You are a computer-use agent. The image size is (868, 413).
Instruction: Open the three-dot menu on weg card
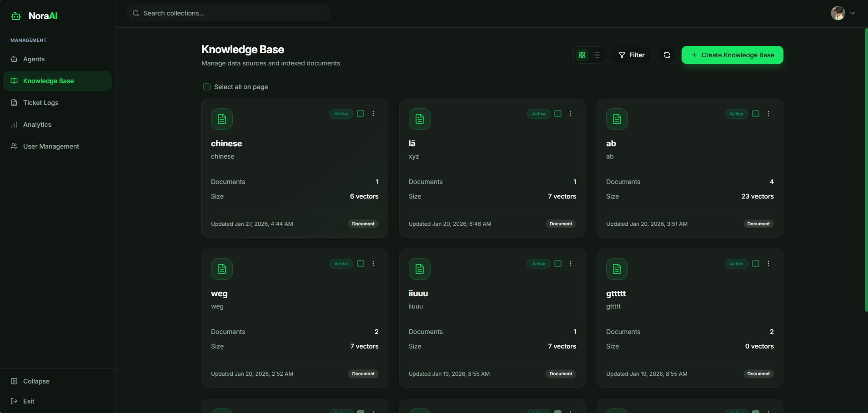click(x=373, y=264)
